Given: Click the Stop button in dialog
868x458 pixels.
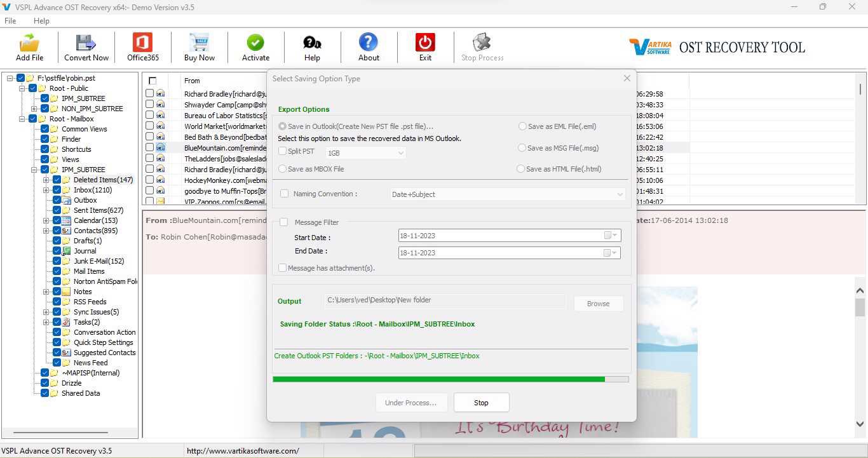Looking at the screenshot, I should 481,403.
